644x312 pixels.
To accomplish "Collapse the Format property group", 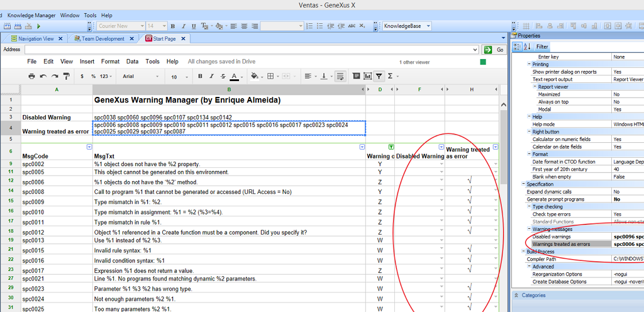I will pos(529,154).
